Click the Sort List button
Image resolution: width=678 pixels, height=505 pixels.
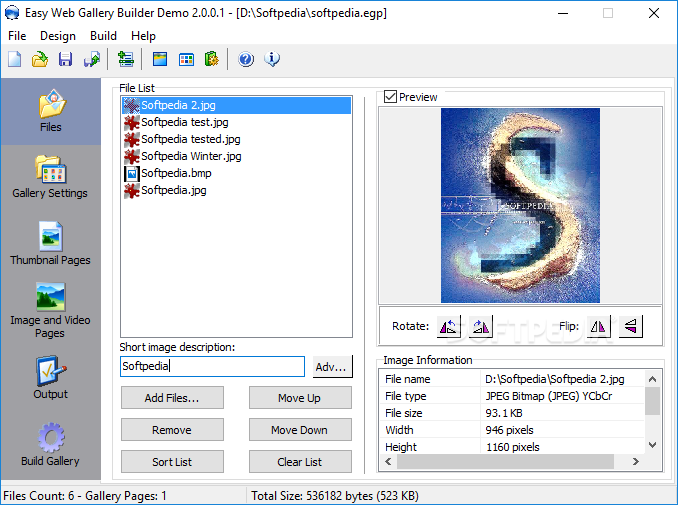172,462
